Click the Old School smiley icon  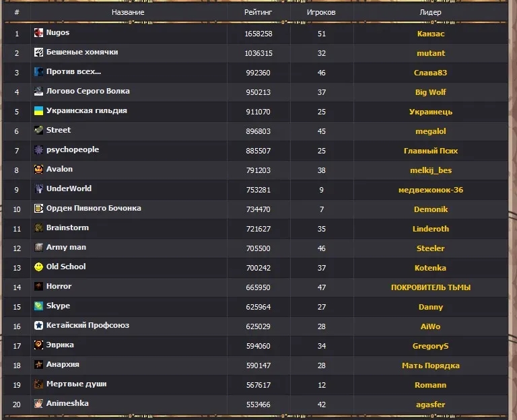(x=38, y=267)
